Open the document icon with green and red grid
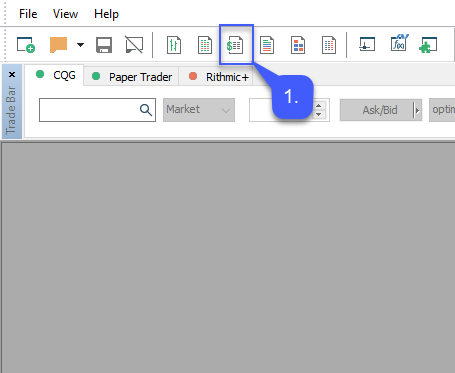Screen dimensions: 455x373 (205, 45)
